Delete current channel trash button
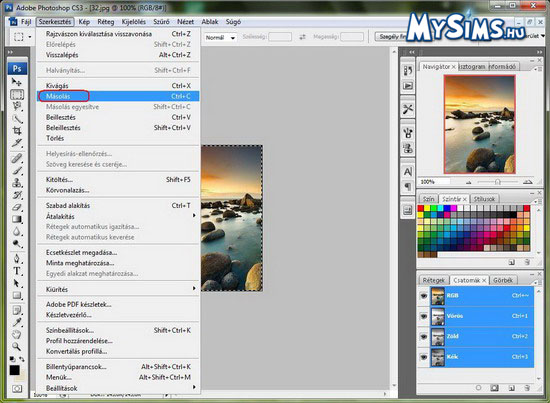 527,388
